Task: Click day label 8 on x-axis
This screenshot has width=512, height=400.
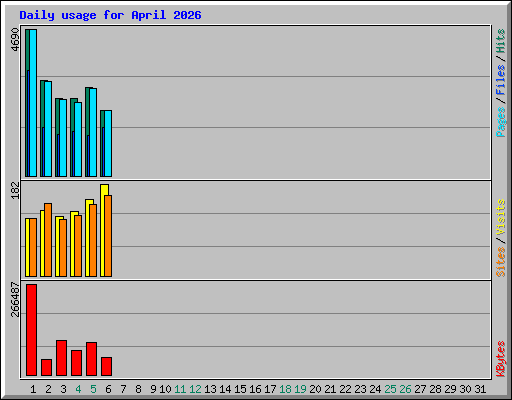Action: click(138, 389)
